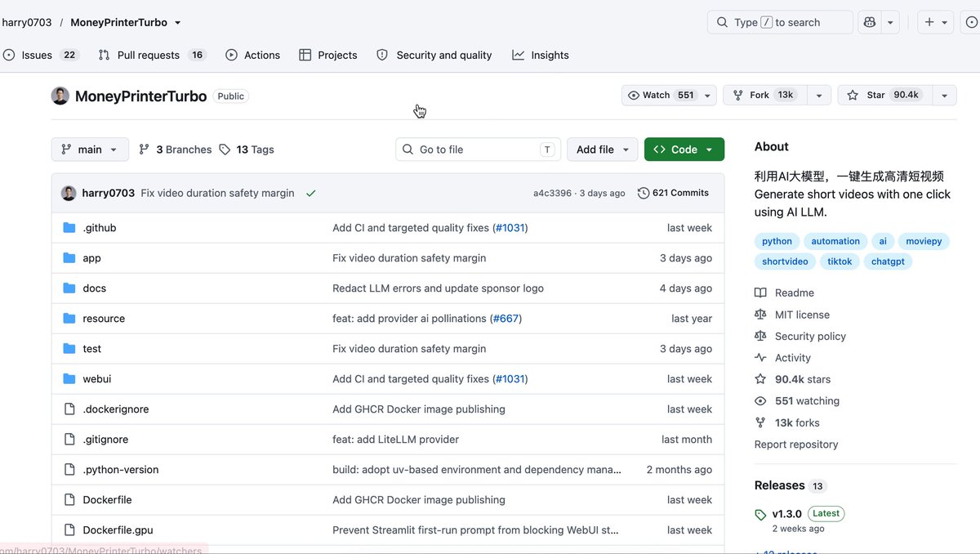Click the search magnifier icon
This screenshot has width=980, height=554.
point(722,22)
